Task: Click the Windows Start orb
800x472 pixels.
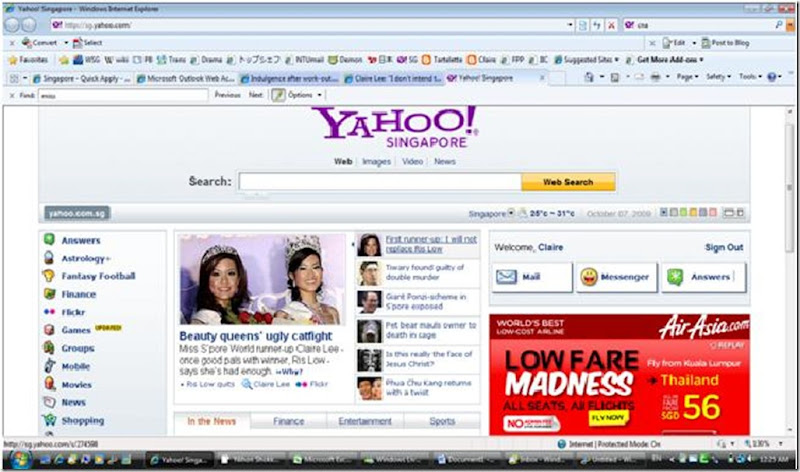Action: 19,460
